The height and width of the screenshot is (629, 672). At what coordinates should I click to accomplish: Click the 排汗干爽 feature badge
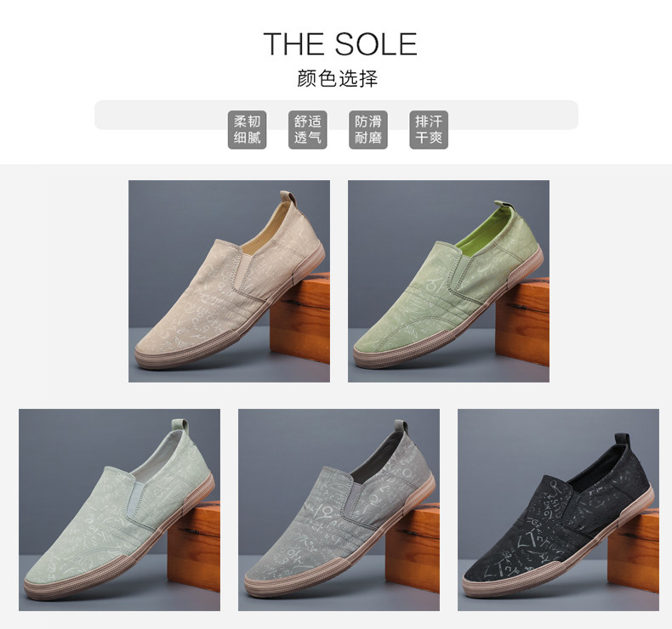tap(429, 130)
